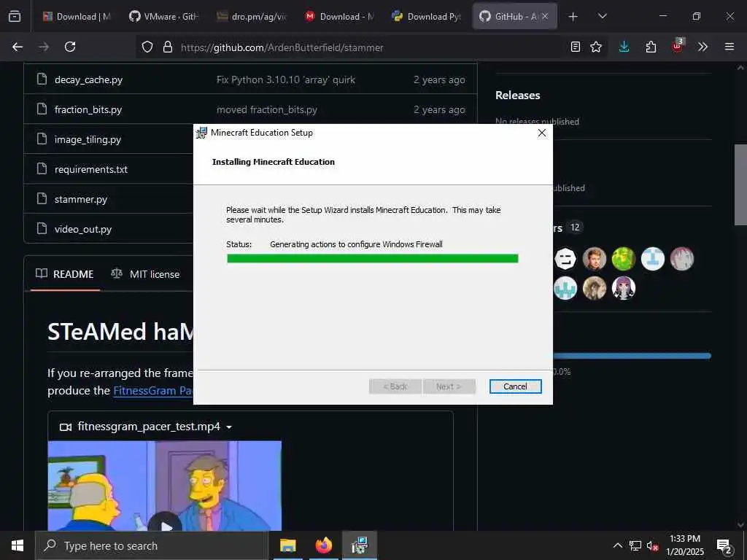Open the installer icon on the taskbar
Screen dimensions: 747x560
(359, 545)
